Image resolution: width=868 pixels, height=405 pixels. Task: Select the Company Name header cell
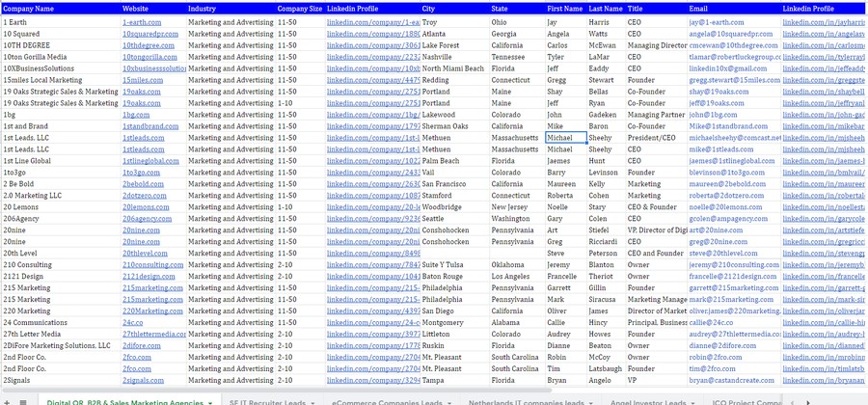click(x=61, y=9)
